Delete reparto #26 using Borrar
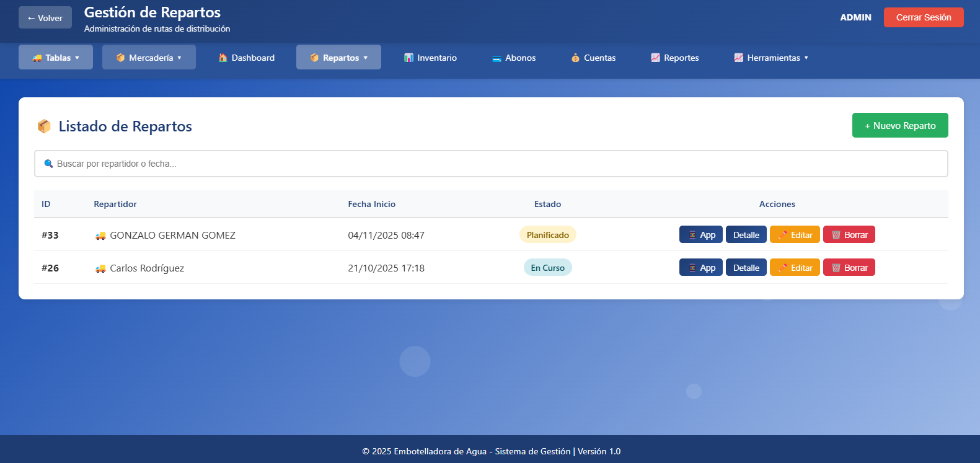The image size is (980, 463). 849,268
